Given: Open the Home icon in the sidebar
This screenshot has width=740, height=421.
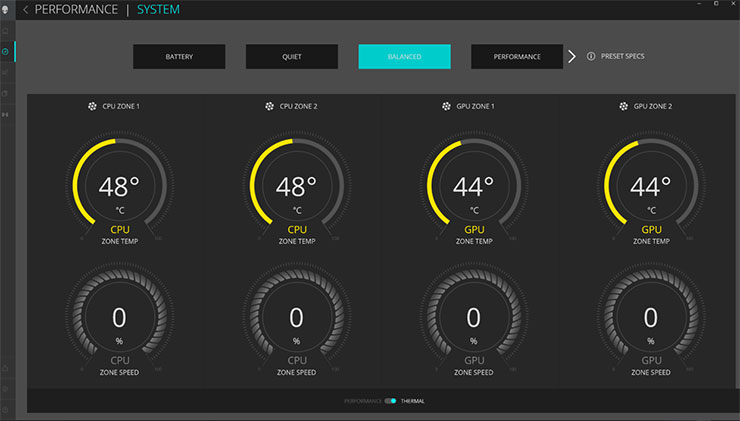Looking at the screenshot, I should [7, 30].
